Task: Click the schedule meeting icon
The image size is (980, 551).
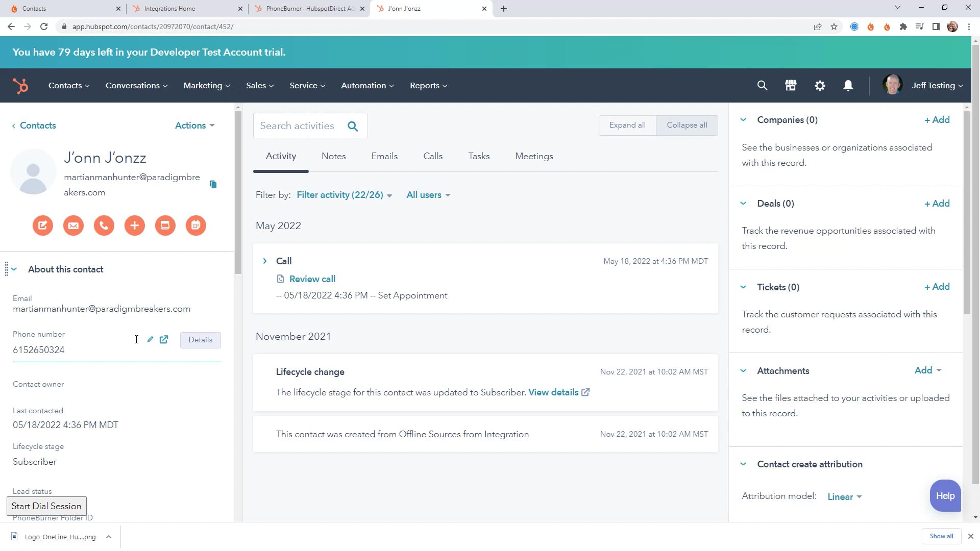Action: [x=195, y=226]
